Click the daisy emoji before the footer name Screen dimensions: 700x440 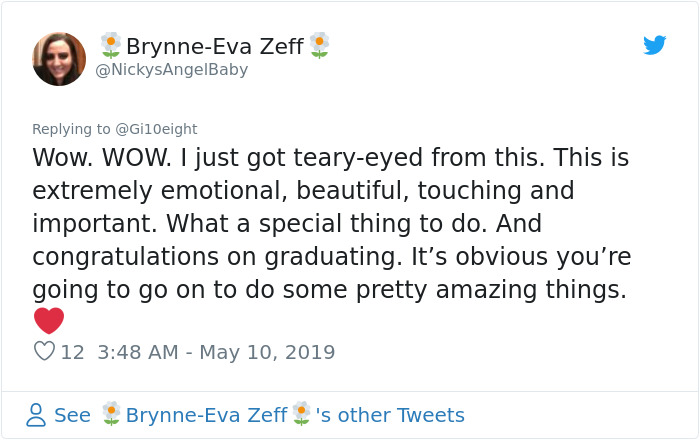111,414
